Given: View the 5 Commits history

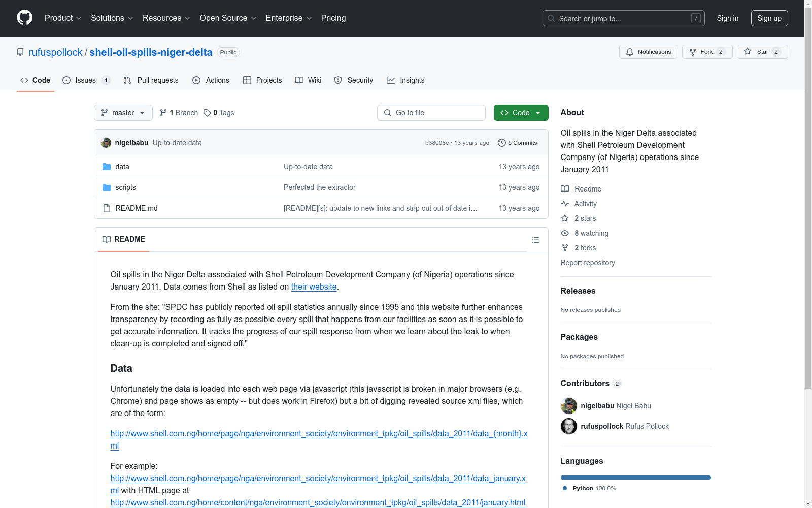Looking at the screenshot, I should [x=518, y=143].
